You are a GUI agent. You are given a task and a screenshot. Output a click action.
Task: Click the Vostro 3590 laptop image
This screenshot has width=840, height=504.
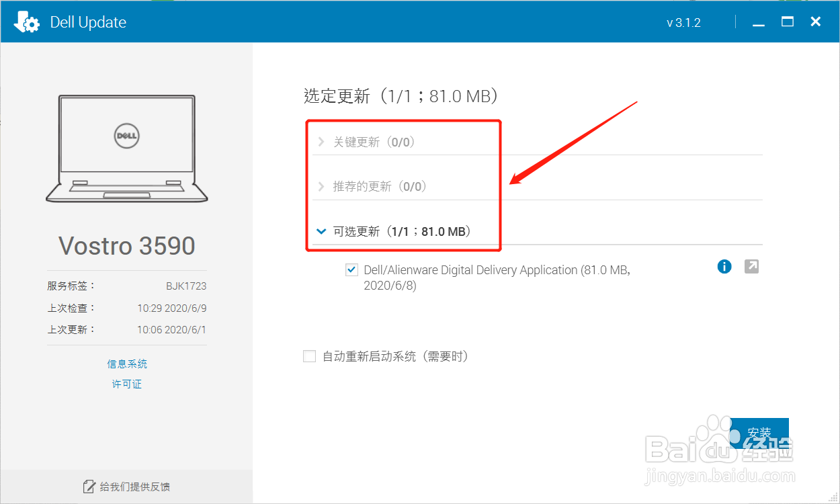127,148
